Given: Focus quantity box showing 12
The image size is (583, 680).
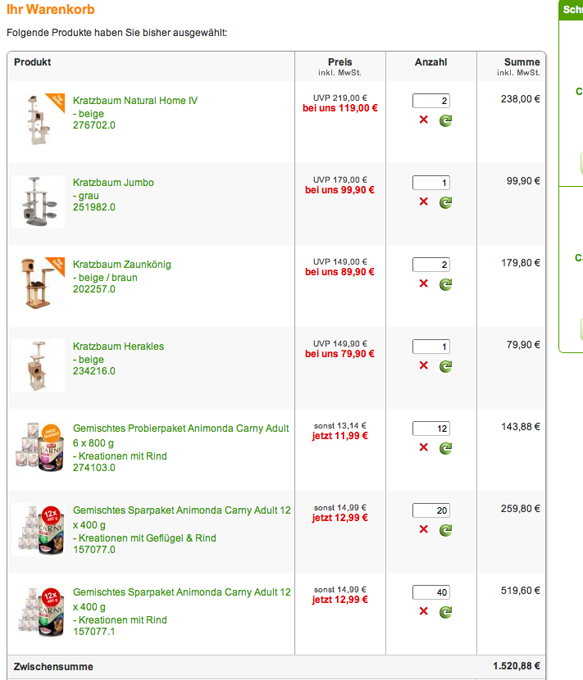Looking at the screenshot, I should coord(431,428).
